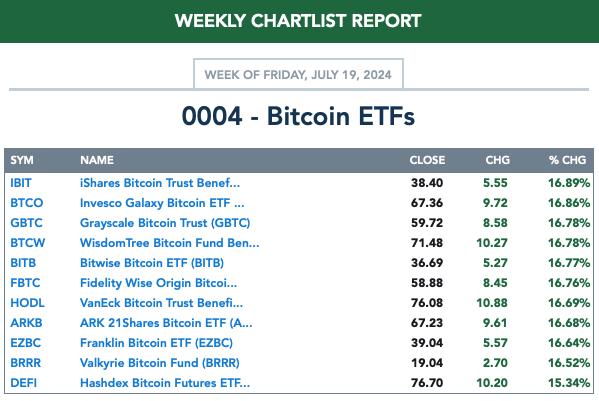
Task: Select Valkyrie Bitcoin Fund (BRRR) link
Action: (x=160, y=363)
